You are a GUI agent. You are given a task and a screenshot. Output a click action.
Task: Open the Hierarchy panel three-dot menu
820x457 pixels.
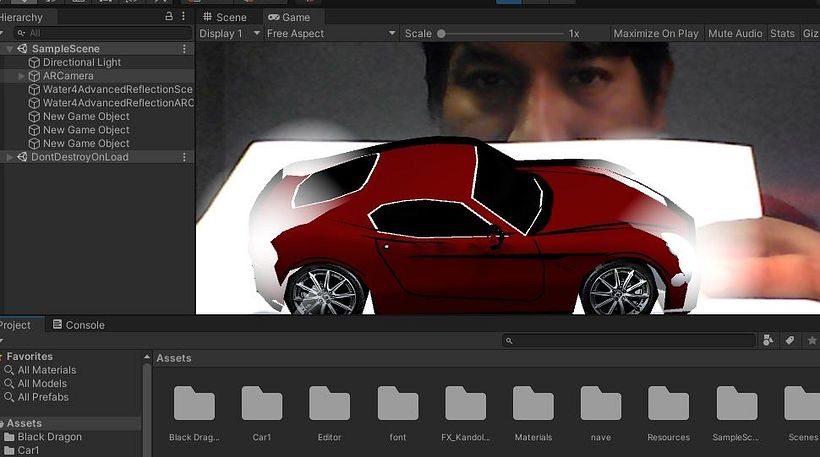(184, 17)
